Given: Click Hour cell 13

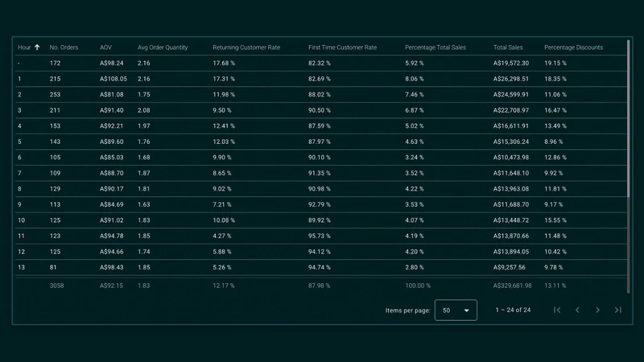Looking at the screenshot, I should tap(22, 267).
